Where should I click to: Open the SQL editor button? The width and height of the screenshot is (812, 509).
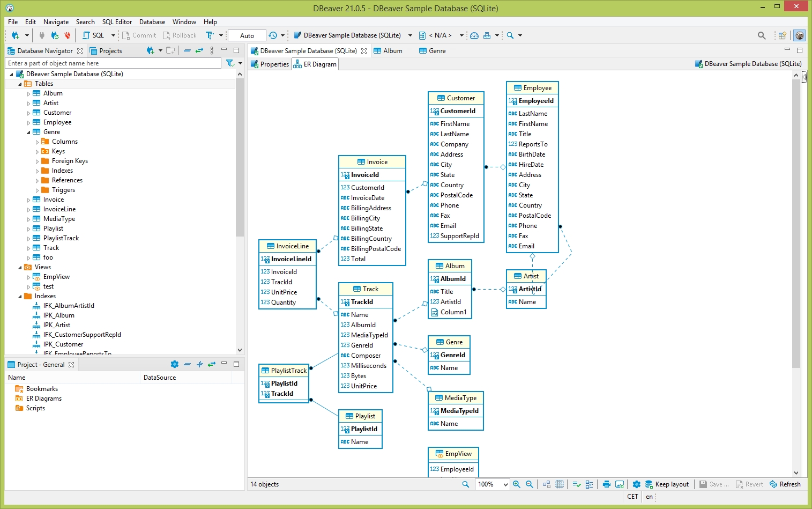(x=94, y=35)
